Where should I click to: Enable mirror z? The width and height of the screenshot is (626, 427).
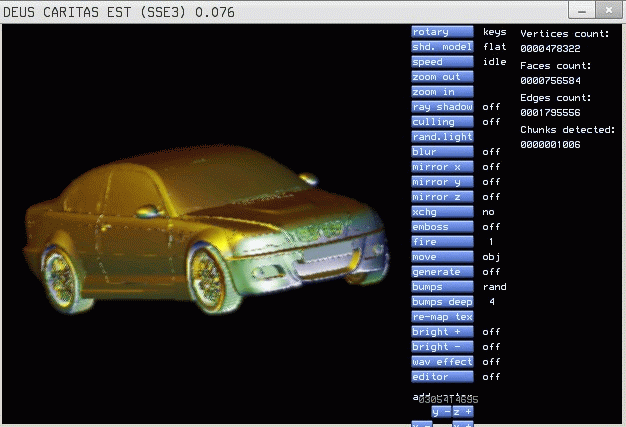click(x=442, y=197)
